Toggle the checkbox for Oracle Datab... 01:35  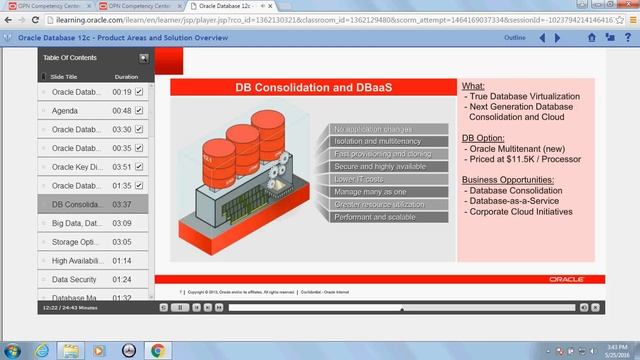139,185
